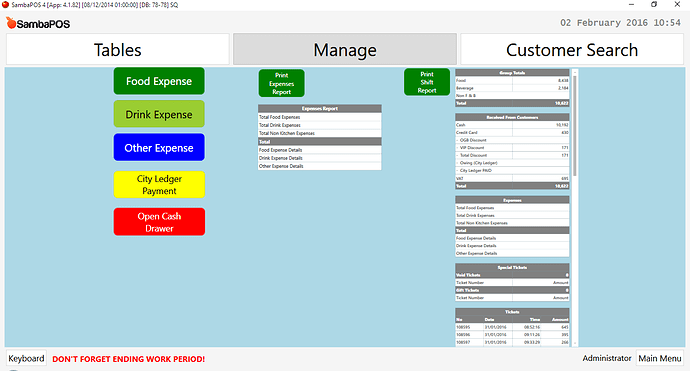Switch to the Tables tab
Viewport: 690px width, 371px height.
coord(117,50)
